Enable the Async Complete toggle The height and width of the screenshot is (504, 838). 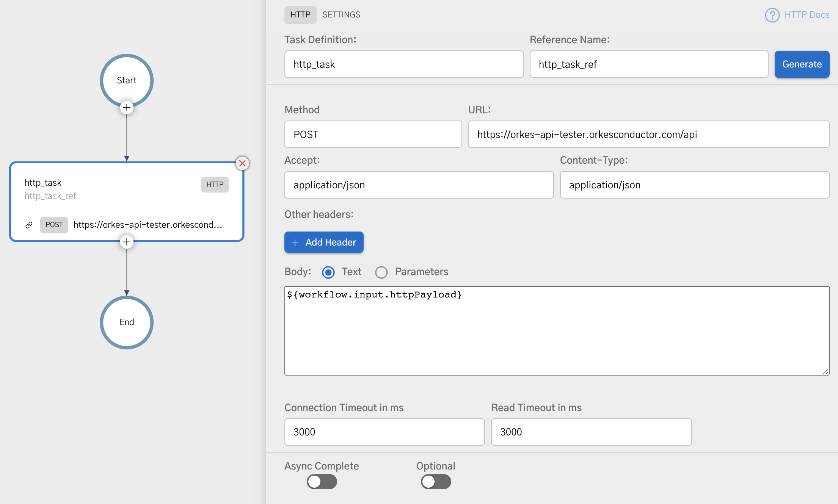tap(322, 482)
